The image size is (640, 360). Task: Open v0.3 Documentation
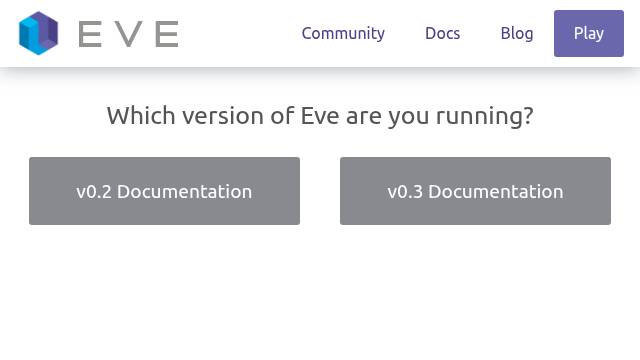pos(476,191)
